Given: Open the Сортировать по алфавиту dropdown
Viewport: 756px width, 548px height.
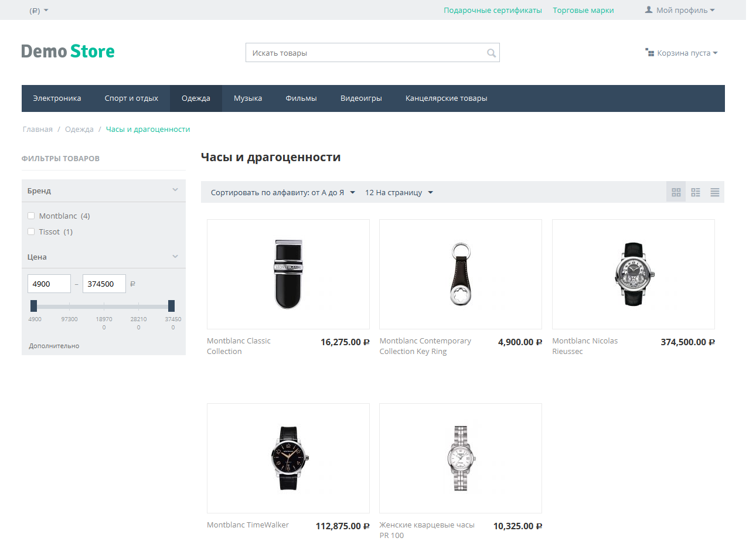Looking at the screenshot, I should pyautogui.click(x=283, y=192).
